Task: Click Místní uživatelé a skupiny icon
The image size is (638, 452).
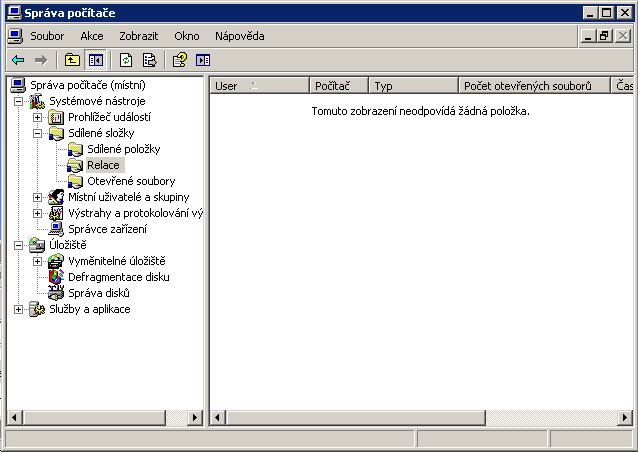Action: point(56,197)
